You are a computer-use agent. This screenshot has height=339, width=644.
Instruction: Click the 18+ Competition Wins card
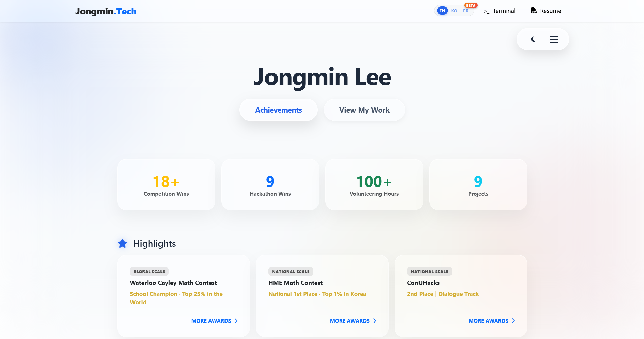click(166, 184)
